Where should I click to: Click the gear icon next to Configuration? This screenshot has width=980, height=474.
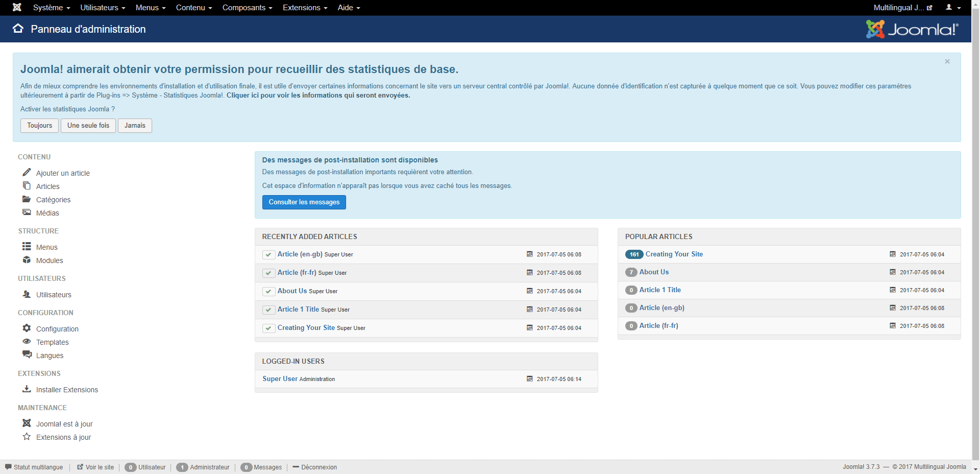click(x=27, y=328)
